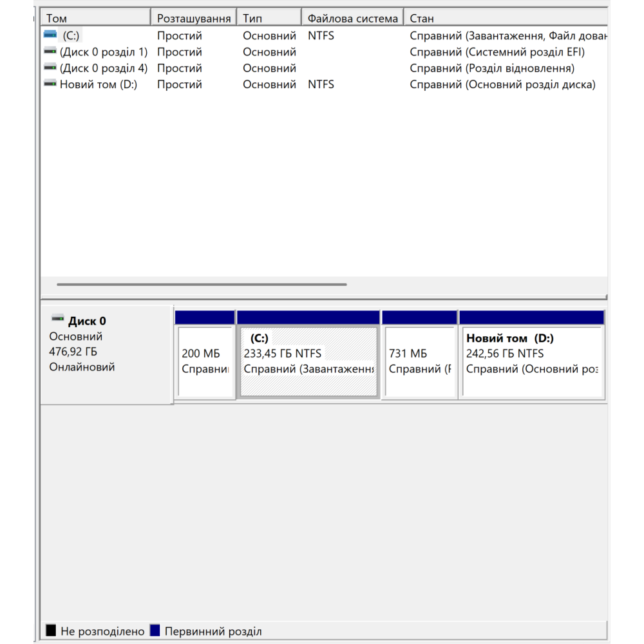Screen dimensions: 644x644
Task: Sort by the Стан column header
Action: click(506, 18)
